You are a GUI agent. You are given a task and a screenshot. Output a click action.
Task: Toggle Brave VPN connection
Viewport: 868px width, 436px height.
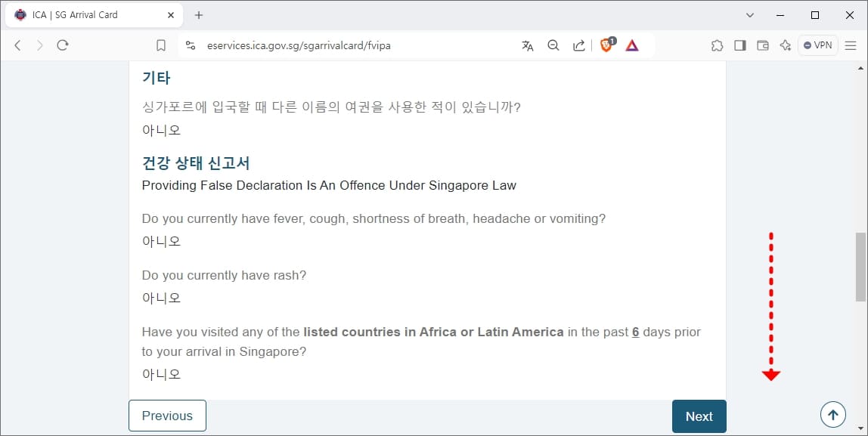817,45
